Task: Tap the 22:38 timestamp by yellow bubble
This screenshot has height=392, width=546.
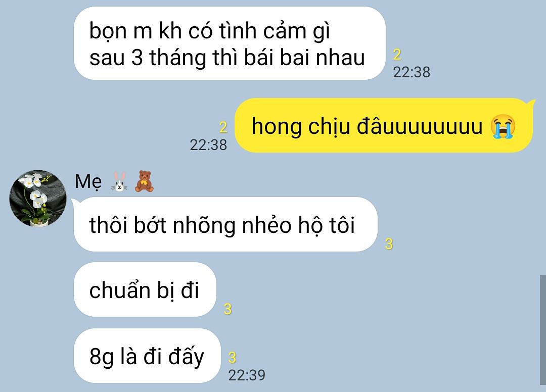Action: point(208,145)
